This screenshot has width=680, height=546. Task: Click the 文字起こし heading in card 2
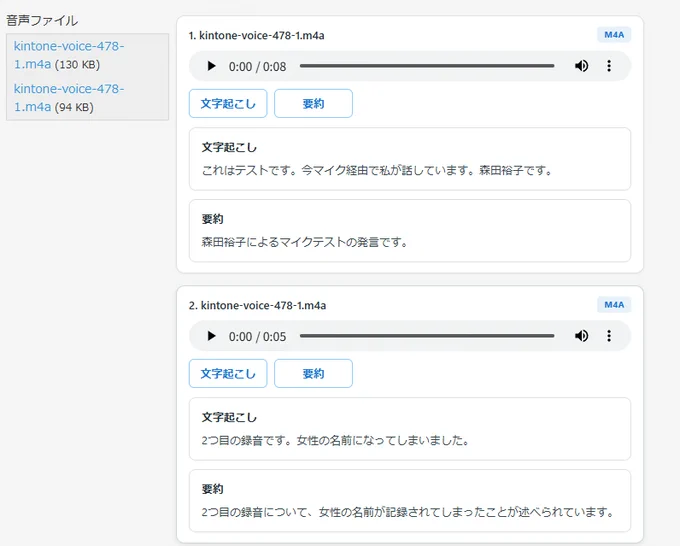point(229,418)
